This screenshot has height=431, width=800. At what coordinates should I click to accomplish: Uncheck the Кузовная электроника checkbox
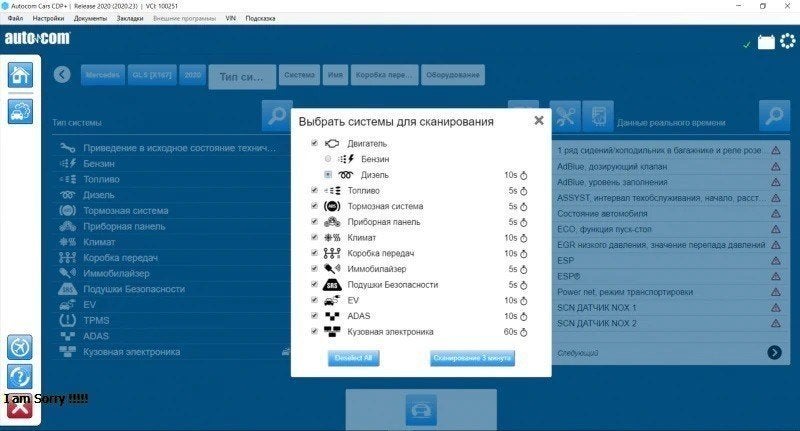[314, 332]
